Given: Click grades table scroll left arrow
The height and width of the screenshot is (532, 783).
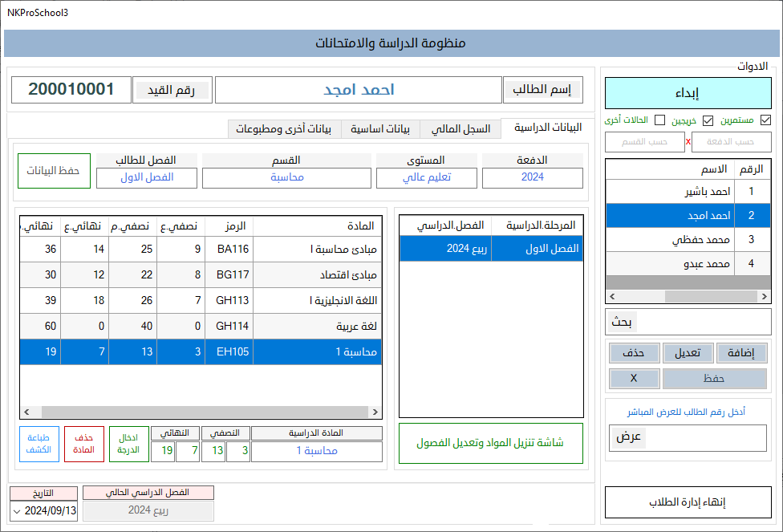Looking at the screenshot, I should [x=26, y=412].
